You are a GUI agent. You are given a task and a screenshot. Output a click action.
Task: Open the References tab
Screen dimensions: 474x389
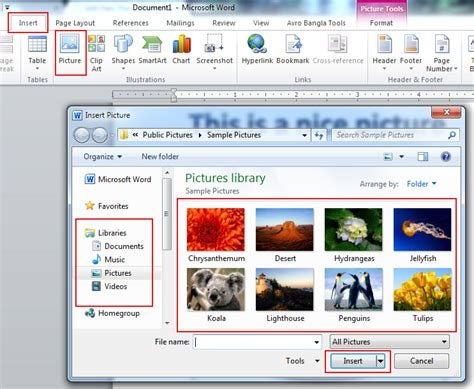[x=130, y=23]
